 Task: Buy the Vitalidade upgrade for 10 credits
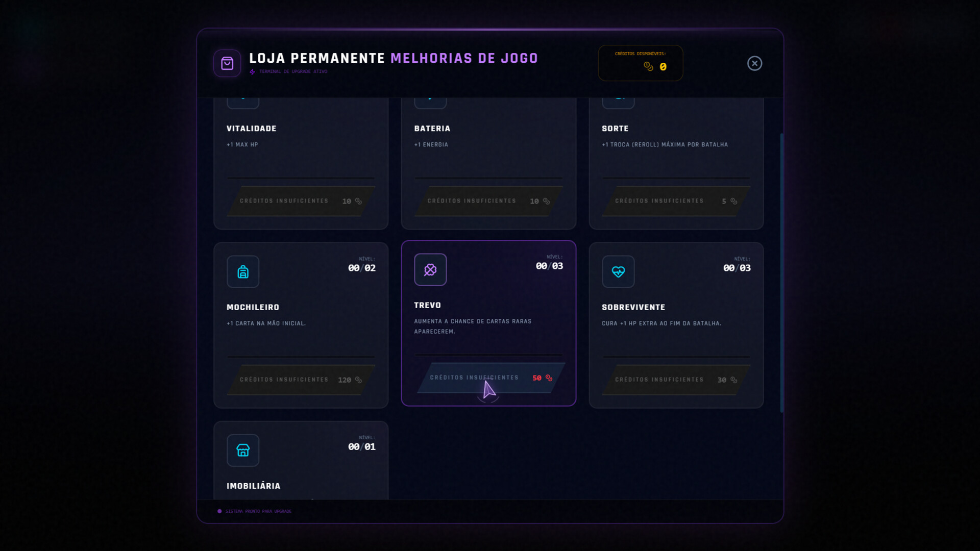click(301, 201)
